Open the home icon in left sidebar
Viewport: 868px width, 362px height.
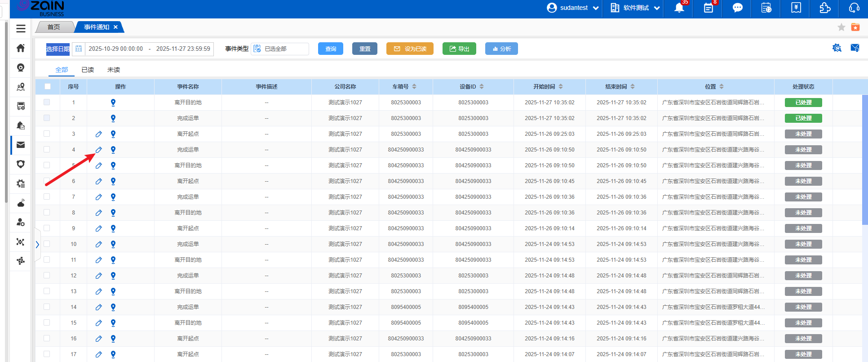[x=21, y=48]
